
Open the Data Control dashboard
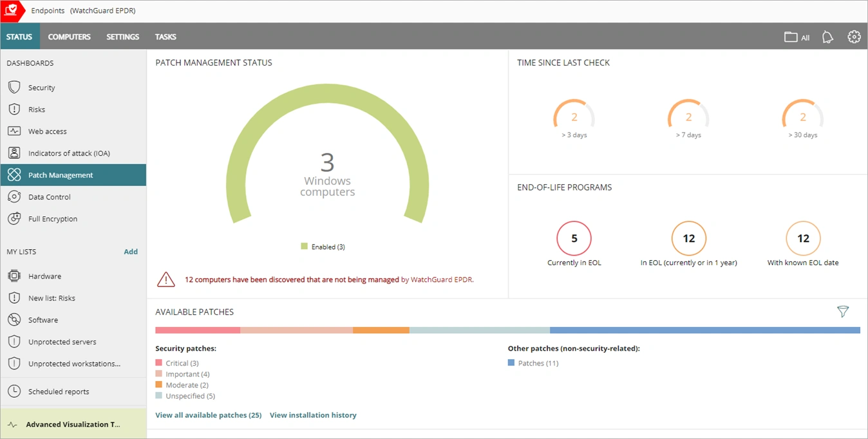point(73,197)
